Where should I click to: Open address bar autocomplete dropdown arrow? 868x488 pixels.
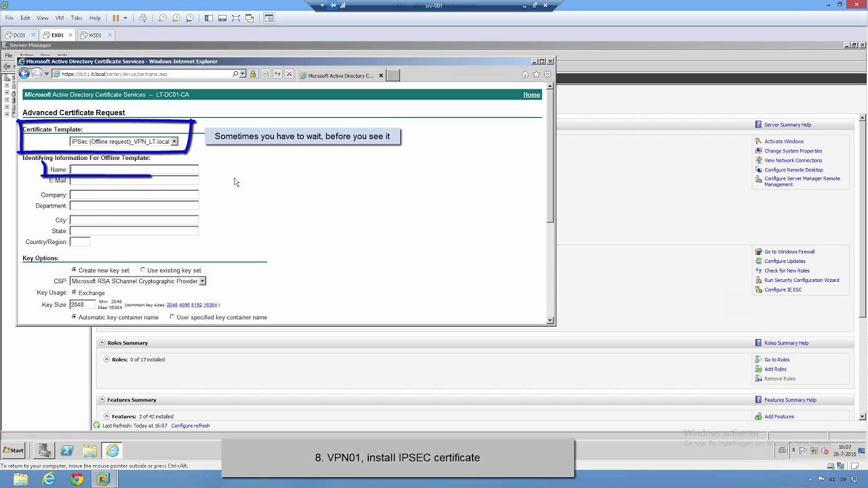[243, 74]
